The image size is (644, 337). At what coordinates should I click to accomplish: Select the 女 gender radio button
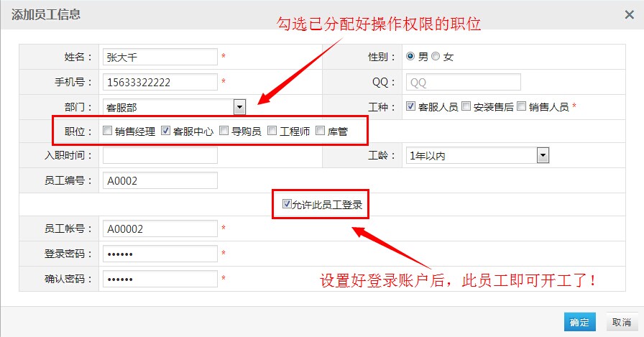pos(436,56)
